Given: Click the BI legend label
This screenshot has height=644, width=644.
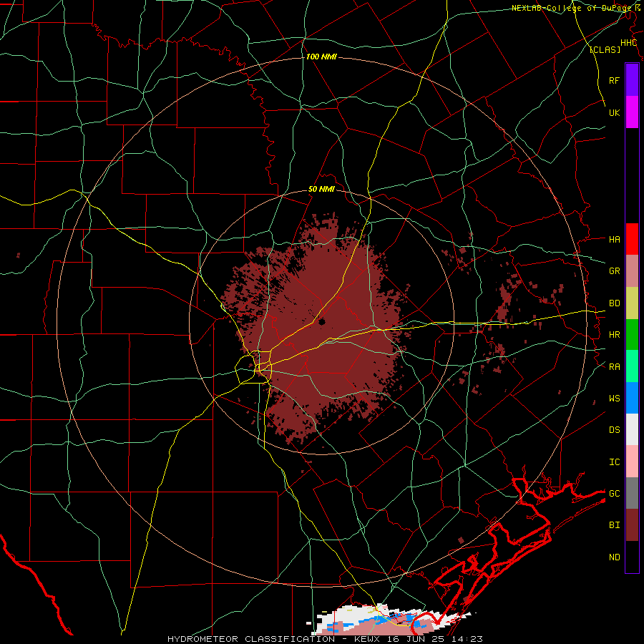Looking at the screenshot, I should point(614,525).
